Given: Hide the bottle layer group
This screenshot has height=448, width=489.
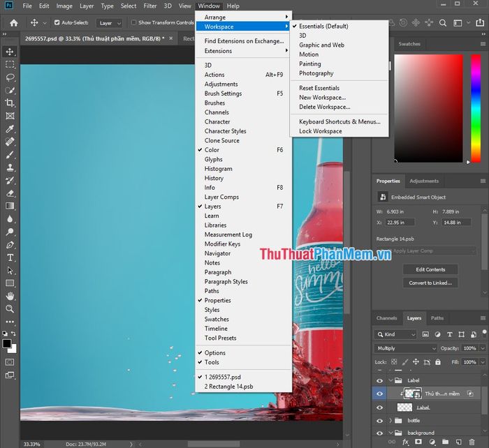Looking at the screenshot, I should tap(379, 421).
